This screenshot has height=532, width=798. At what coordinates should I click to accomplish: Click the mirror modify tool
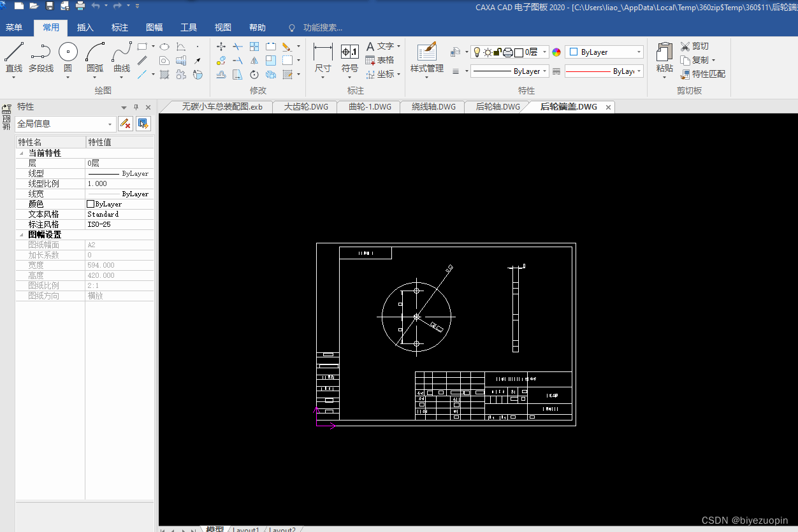[254, 61]
